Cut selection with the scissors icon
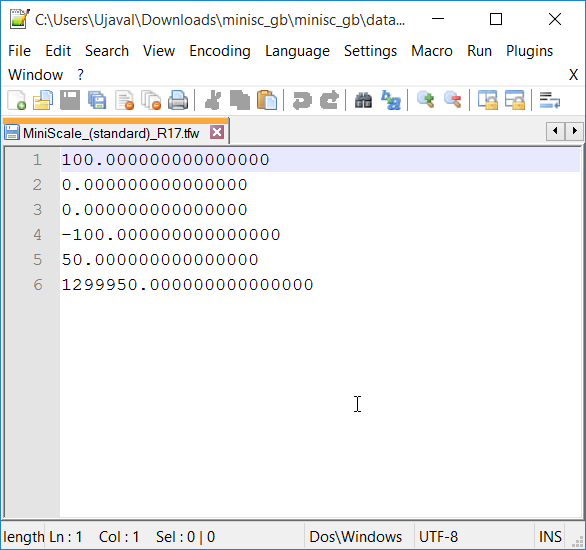The width and height of the screenshot is (586, 550). click(x=213, y=101)
